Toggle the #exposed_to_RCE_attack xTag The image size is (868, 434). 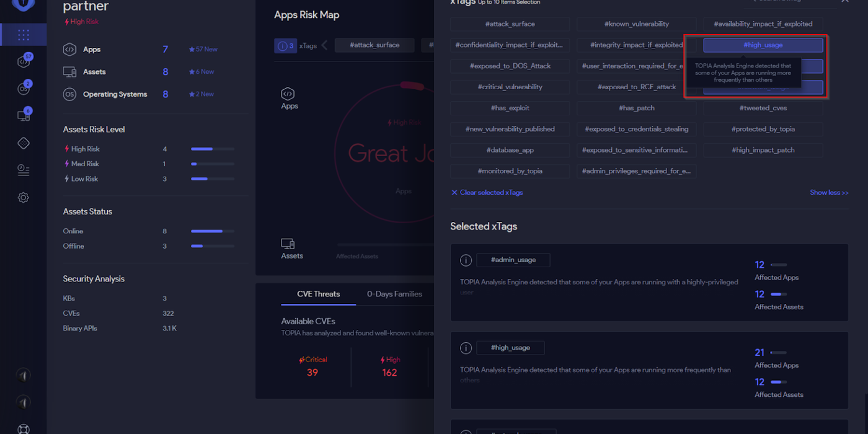pos(637,87)
